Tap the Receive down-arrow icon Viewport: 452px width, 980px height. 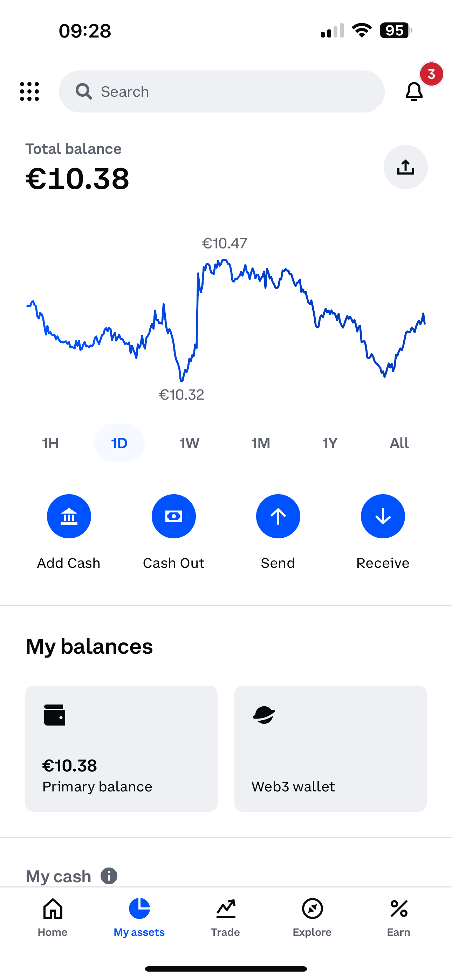click(383, 516)
